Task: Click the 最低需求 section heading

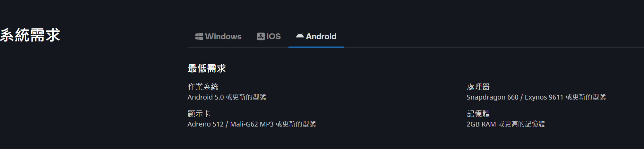Action: [x=207, y=68]
